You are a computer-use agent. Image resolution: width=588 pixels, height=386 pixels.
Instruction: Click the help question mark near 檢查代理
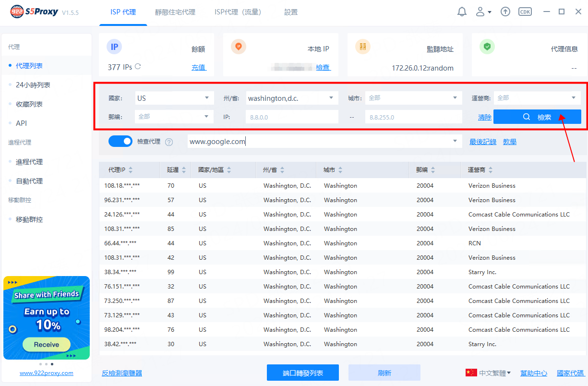169,142
